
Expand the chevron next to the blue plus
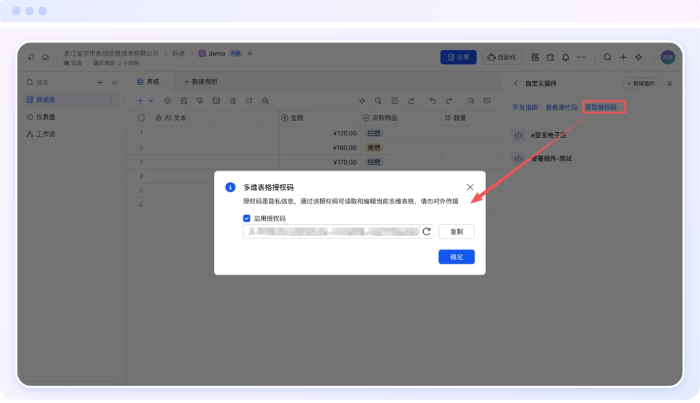pos(151,101)
